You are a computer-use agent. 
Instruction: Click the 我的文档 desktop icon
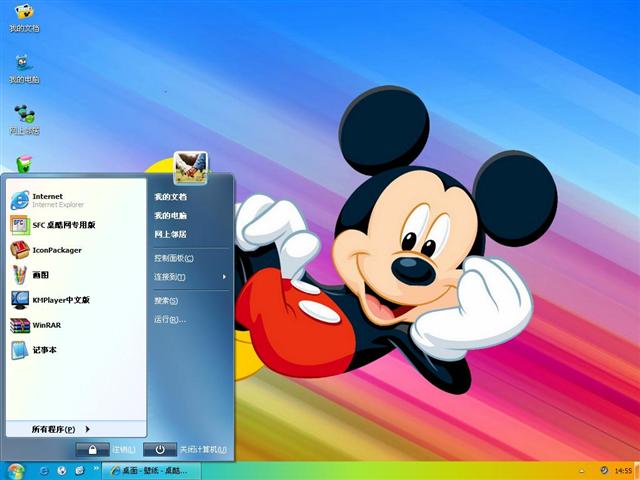click(x=24, y=16)
